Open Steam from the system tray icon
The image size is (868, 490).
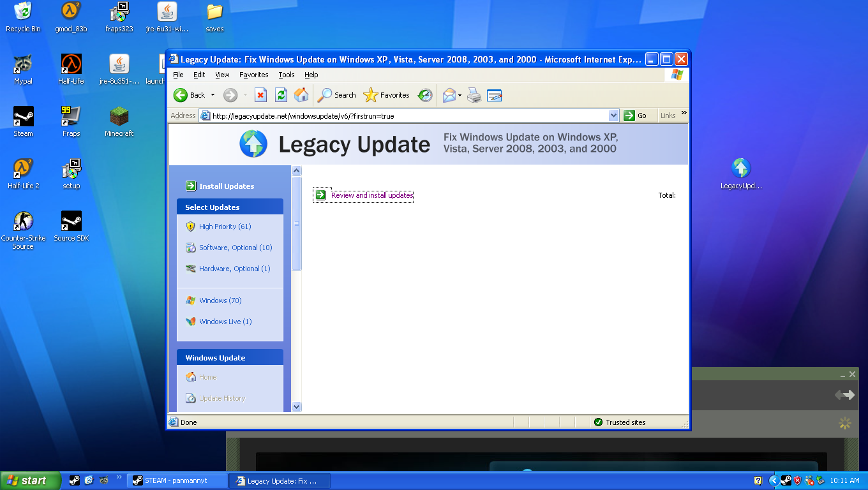pyautogui.click(x=786, y=480)
